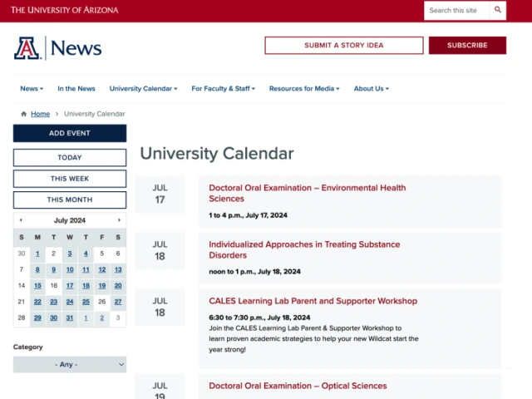Select July 22 in mini calendar

37,302
